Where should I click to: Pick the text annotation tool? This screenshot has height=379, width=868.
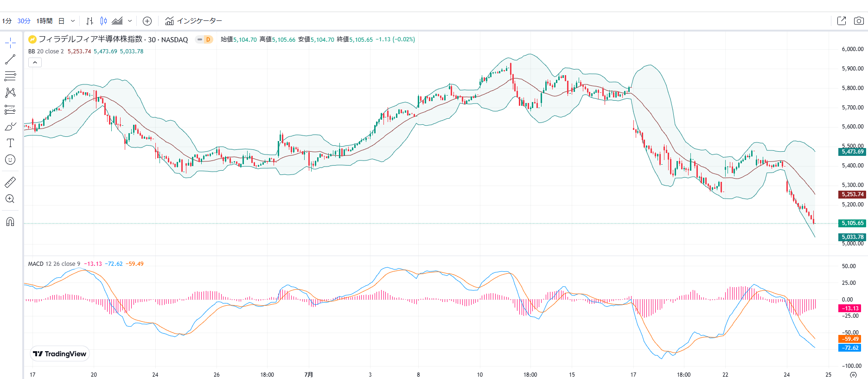(x=10, y=143)
